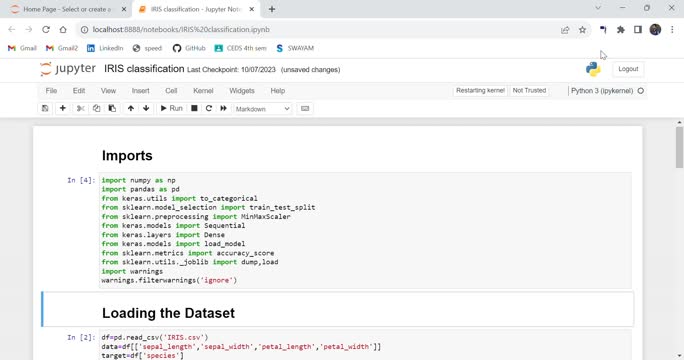Screen dimensions: 684x360
Task: Click the Run button
Action: point(171,108)
